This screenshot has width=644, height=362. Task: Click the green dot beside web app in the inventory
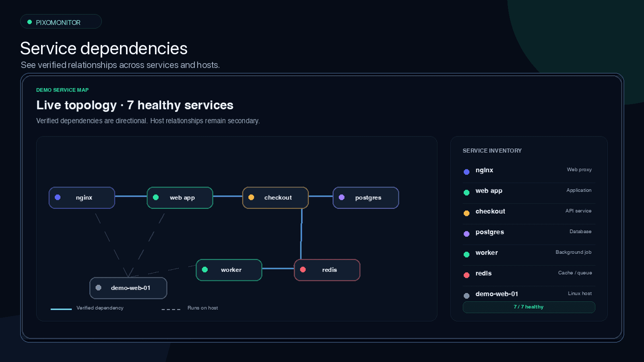click(466, 193)
